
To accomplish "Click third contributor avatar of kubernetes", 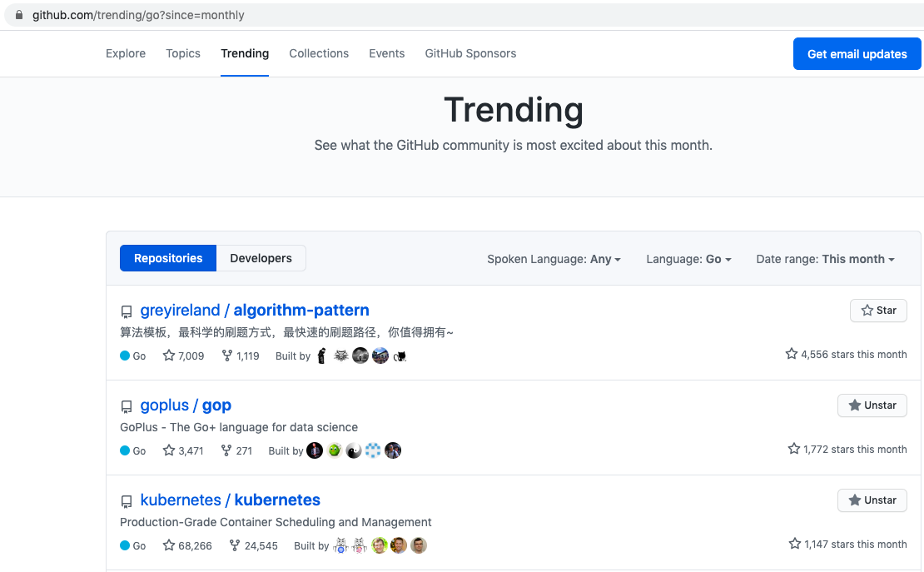I will [x=380, y=545].
